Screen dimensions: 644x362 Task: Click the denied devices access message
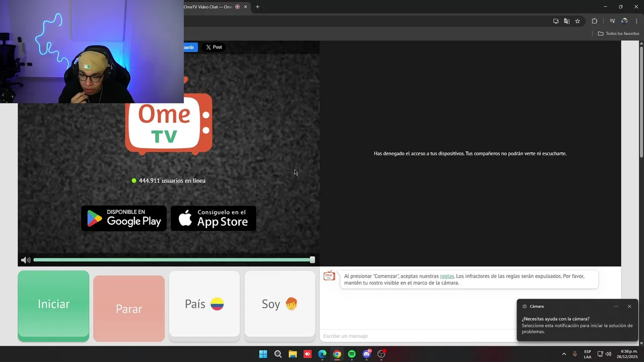pyautogui.click(x=470, y=153)
